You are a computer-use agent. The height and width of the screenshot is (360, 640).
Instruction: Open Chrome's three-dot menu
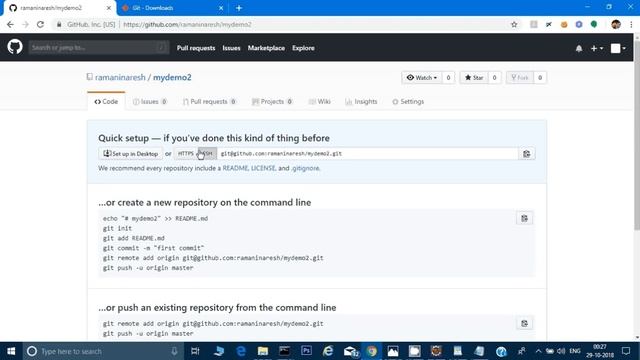tap(631, 24)
